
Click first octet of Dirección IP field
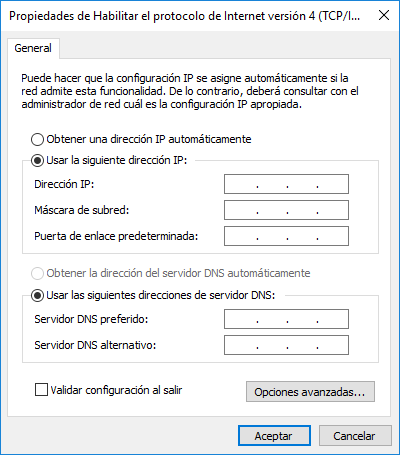pos(241,184)
